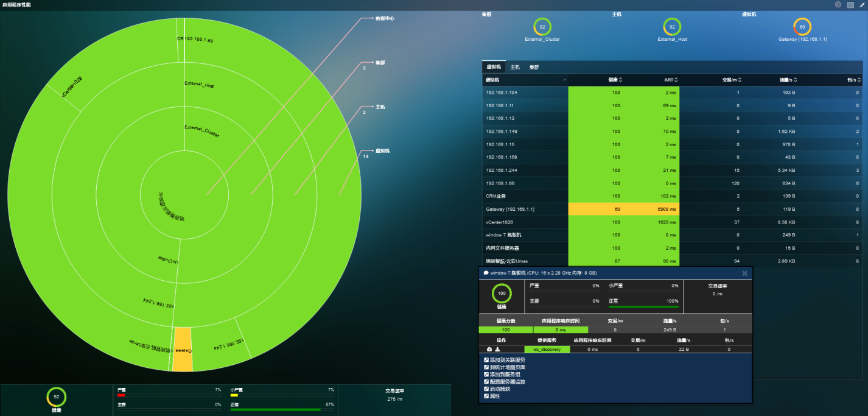Select the Gateway [192.168.1.1] table row
Image resolution: width=868 pixels, height=416 pixels.
click(672, 209)
